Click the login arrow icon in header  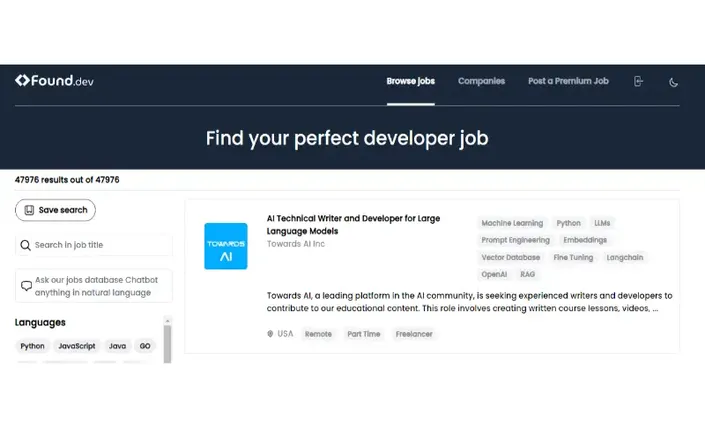638,81
